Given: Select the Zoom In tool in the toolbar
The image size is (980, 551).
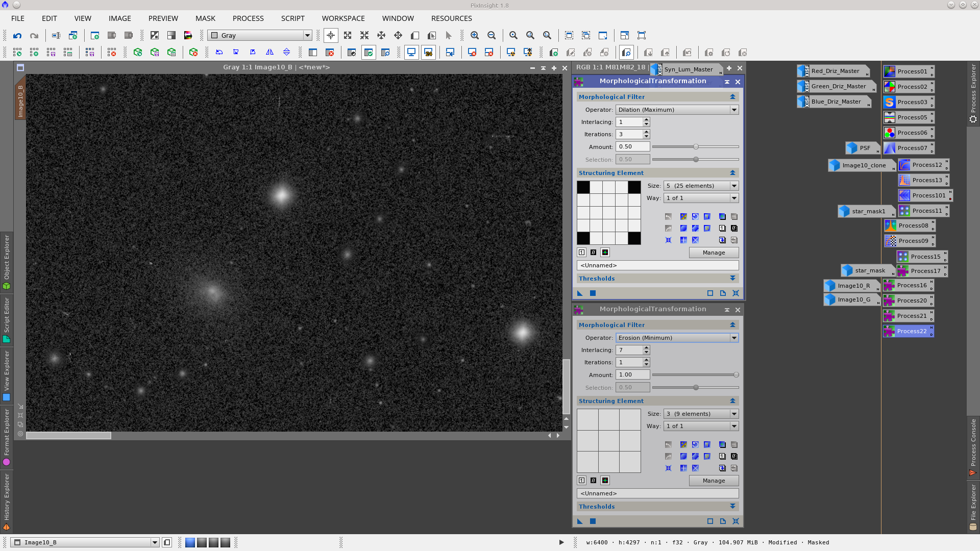Looking at the screenshot, I should (x=475, y=35).
